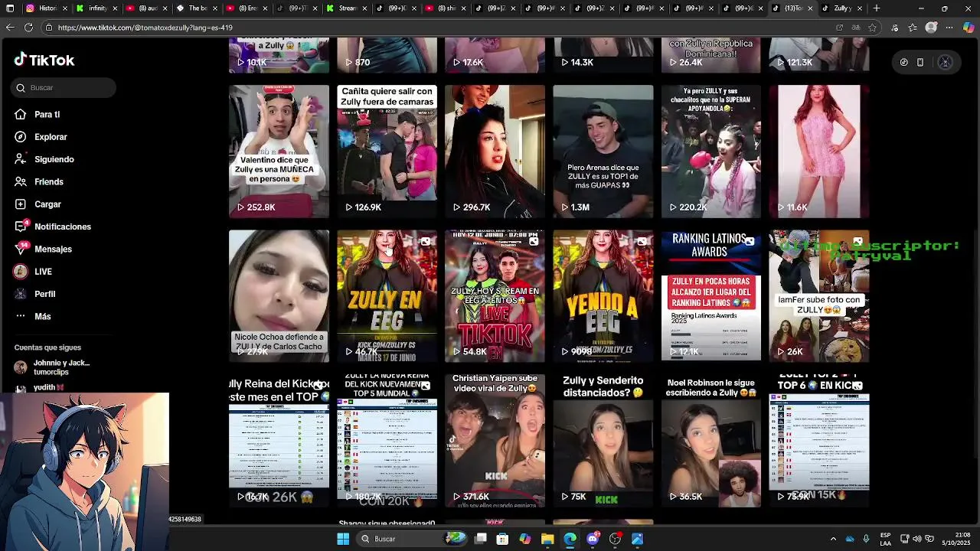980x551 pixels.
Task: Open the Photos app in the taskbar
Action: click(638, 539)
